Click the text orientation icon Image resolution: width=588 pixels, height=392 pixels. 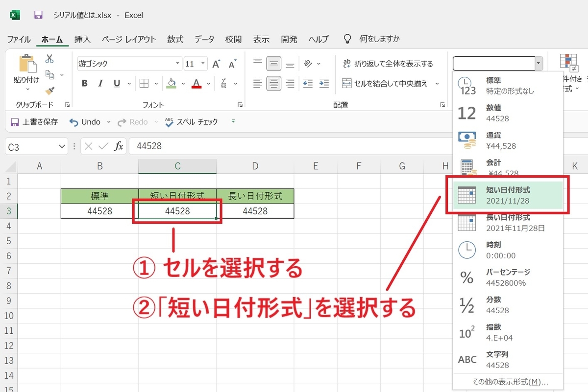point(308,63)
